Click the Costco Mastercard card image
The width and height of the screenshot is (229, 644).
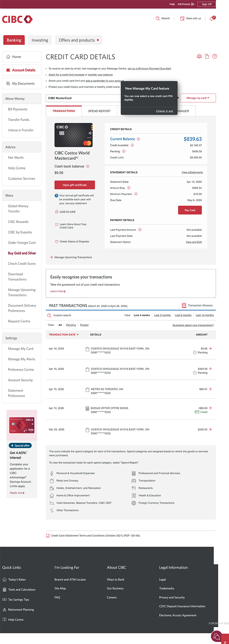(73, 135)
